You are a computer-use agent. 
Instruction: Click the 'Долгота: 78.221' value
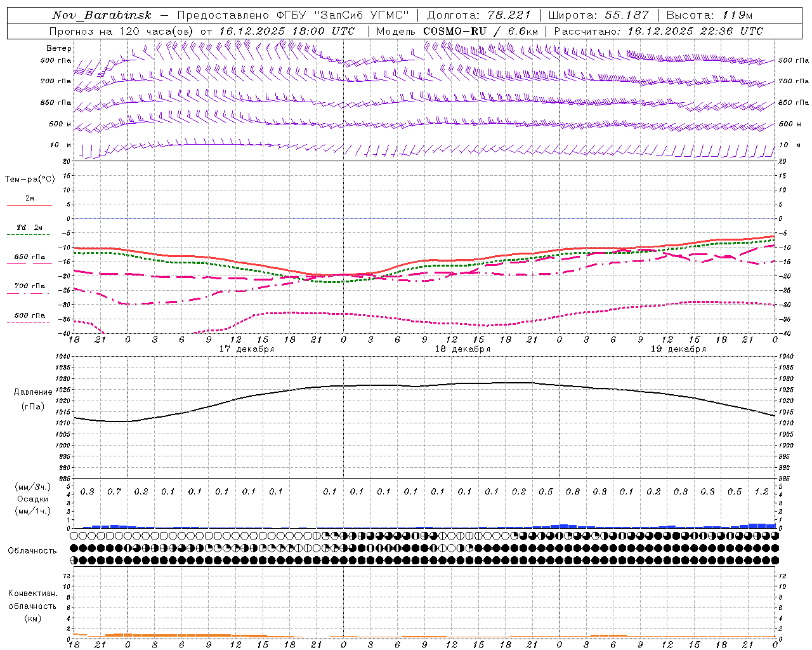pos(479,15)
